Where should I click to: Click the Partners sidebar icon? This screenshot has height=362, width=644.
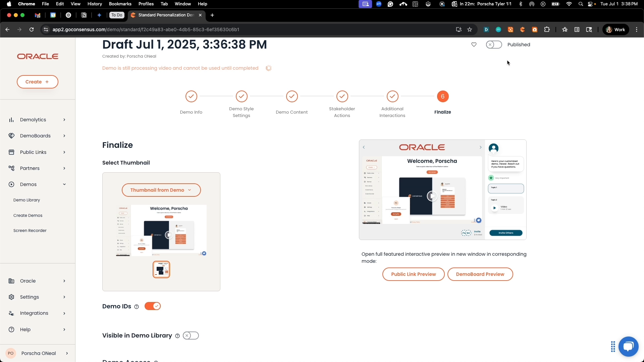11,168
